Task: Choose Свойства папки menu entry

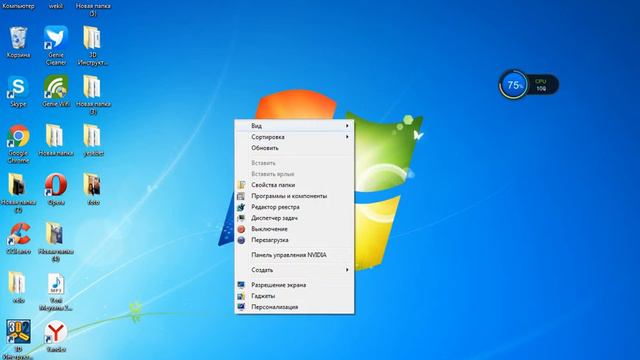Action: (294, 185)
